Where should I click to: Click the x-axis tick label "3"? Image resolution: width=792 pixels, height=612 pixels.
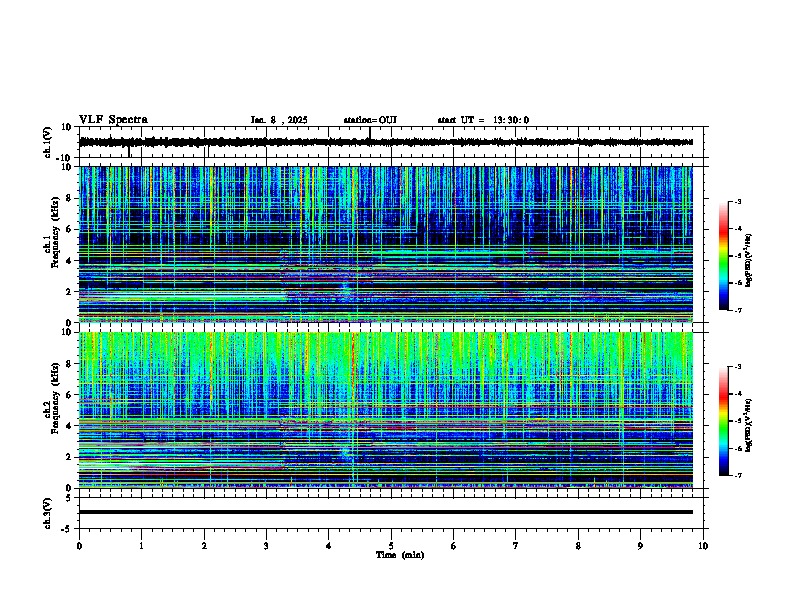click(266, 546)
